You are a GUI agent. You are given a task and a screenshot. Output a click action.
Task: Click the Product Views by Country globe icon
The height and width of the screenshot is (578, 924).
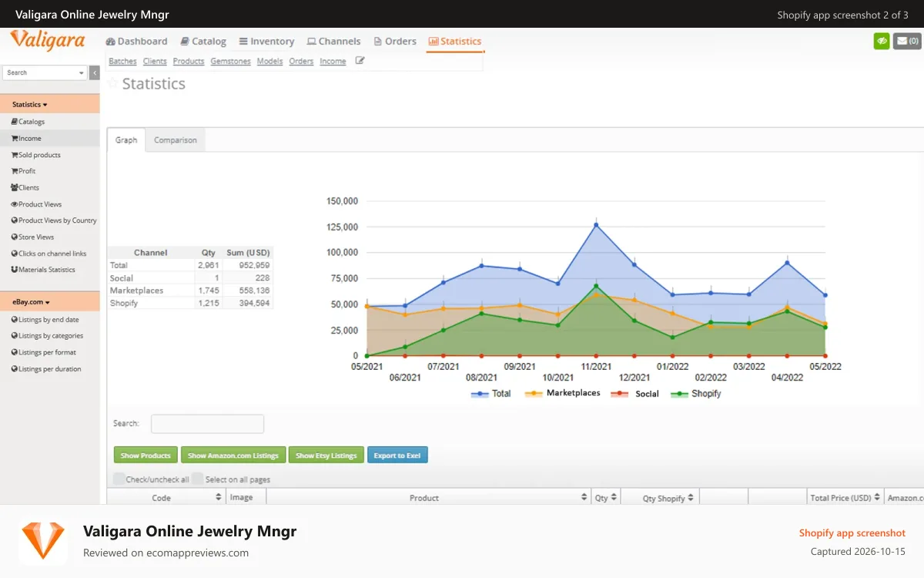pos(14,220)
